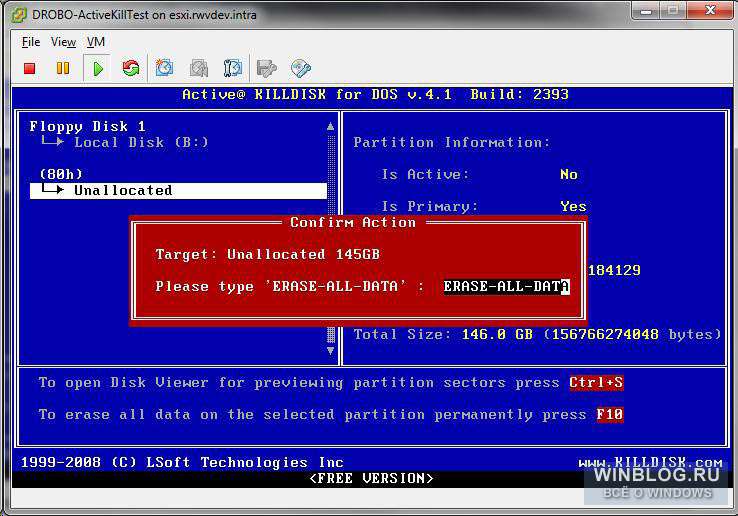
Task: Click the LSoft Technologies copyright text
Action: tap(182, 462)
